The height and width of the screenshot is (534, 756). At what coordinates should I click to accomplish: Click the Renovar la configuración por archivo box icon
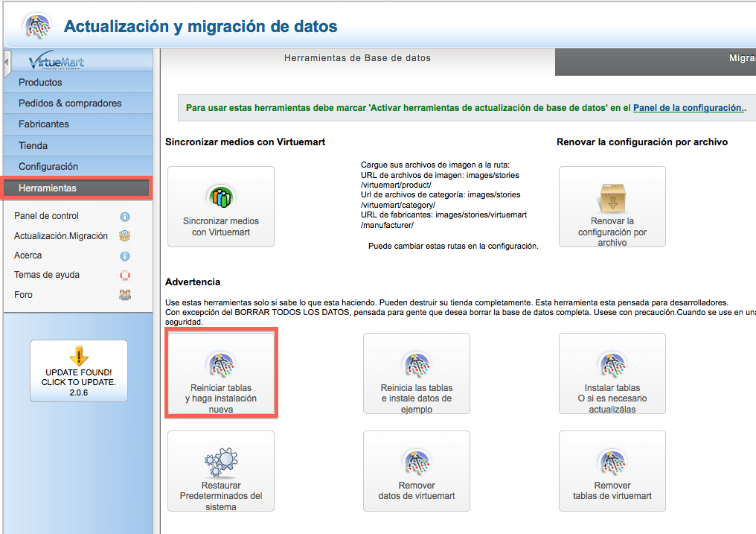[612, 198]
